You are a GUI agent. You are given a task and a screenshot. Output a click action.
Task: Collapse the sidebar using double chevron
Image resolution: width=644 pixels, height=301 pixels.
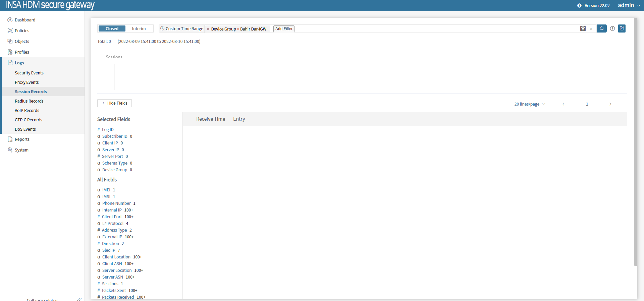coord(79,299)
